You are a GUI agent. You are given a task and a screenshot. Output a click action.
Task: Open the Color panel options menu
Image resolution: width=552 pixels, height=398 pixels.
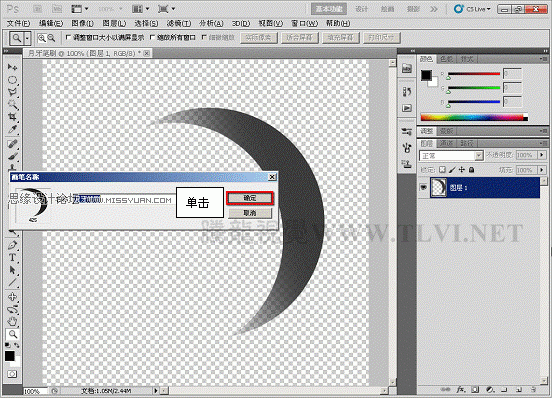(x=544, y=59)
